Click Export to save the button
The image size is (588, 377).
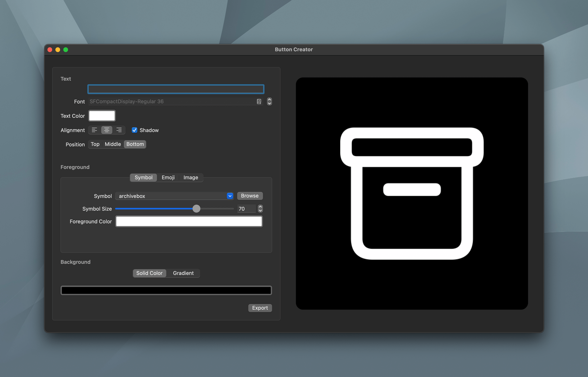(x=260, y=308)
